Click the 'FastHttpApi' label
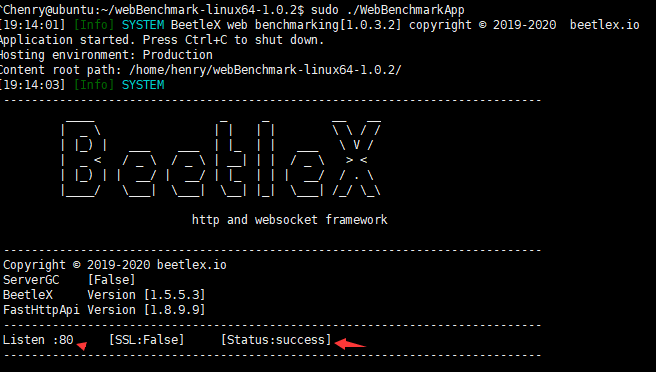656x372 pixels. click(x=41, y=310)
